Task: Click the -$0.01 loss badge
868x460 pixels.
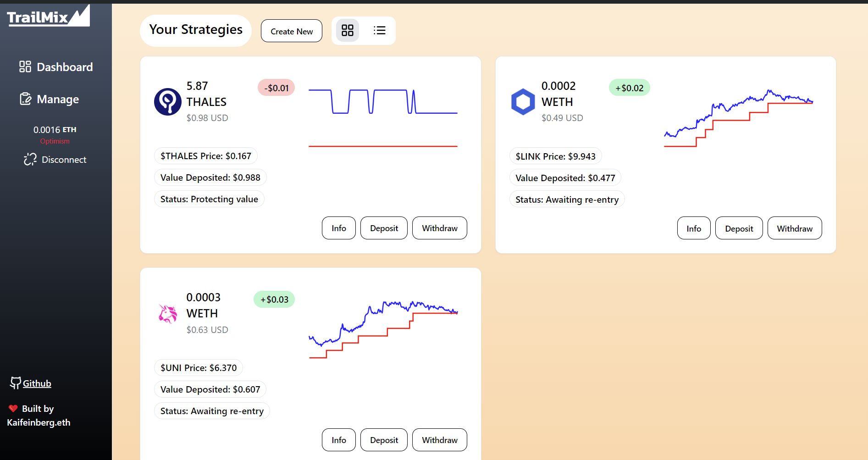Action: pos(276,88)
